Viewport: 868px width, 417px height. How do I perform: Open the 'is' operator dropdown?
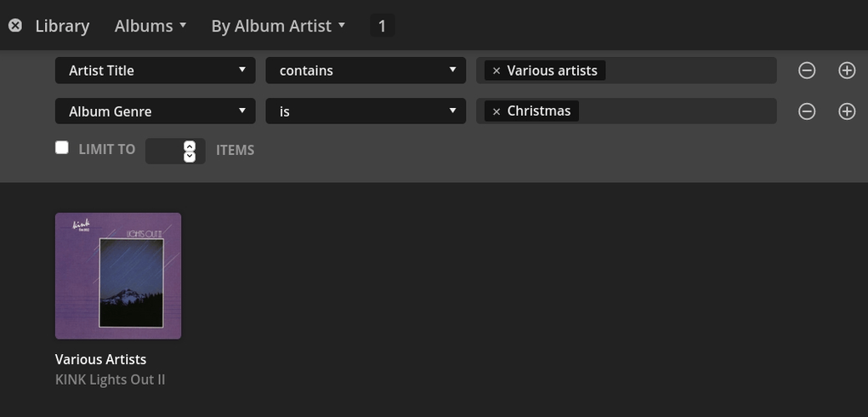366,111
